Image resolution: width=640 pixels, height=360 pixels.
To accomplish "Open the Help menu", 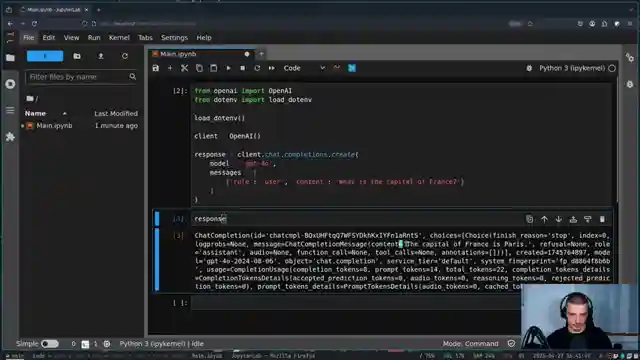I will [x=204, y=38].
